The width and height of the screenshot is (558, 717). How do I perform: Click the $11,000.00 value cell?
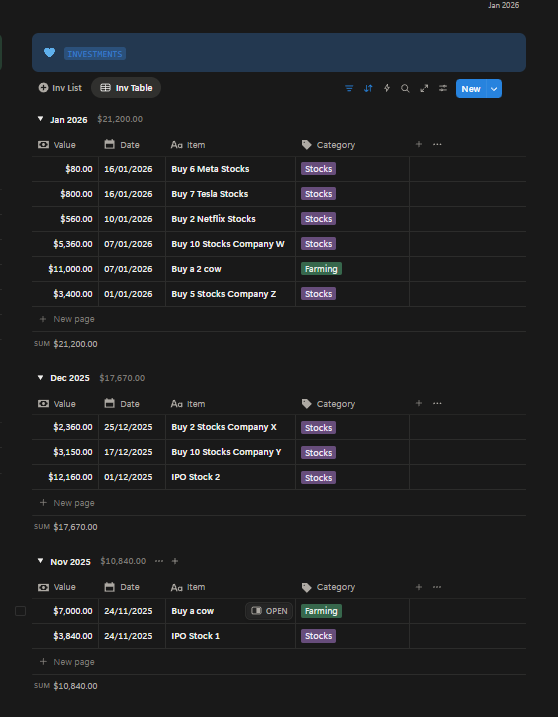click(x=65, y=269)
